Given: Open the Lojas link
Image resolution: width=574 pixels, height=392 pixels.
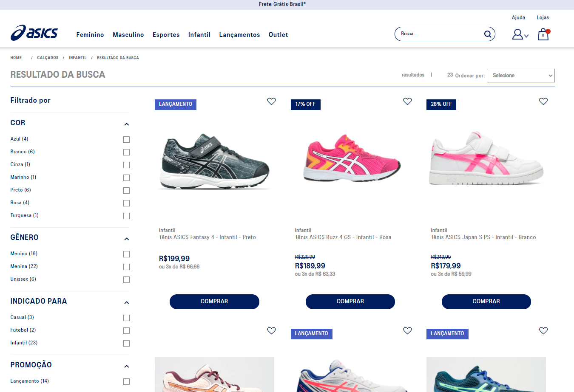Looking at the screenshot, I should [543, 17].
